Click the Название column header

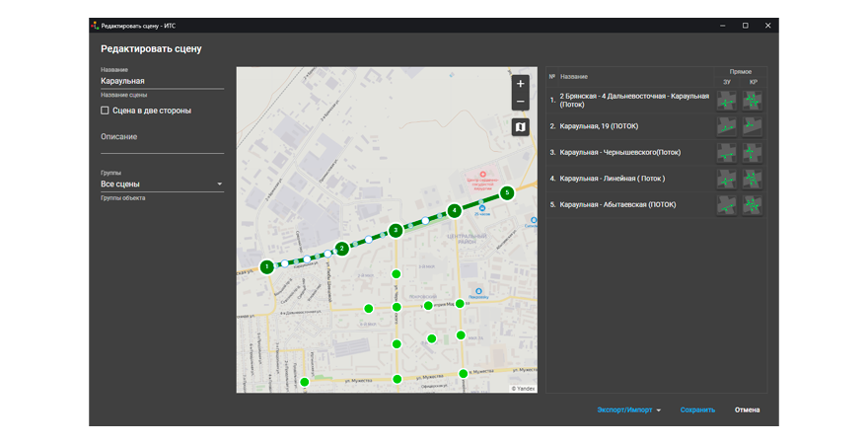574,76
